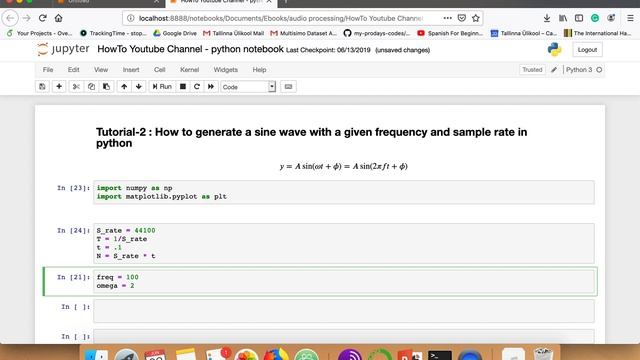Reload the current page
Viewport: 640px width, 360px height.
[x=42, y=18]
